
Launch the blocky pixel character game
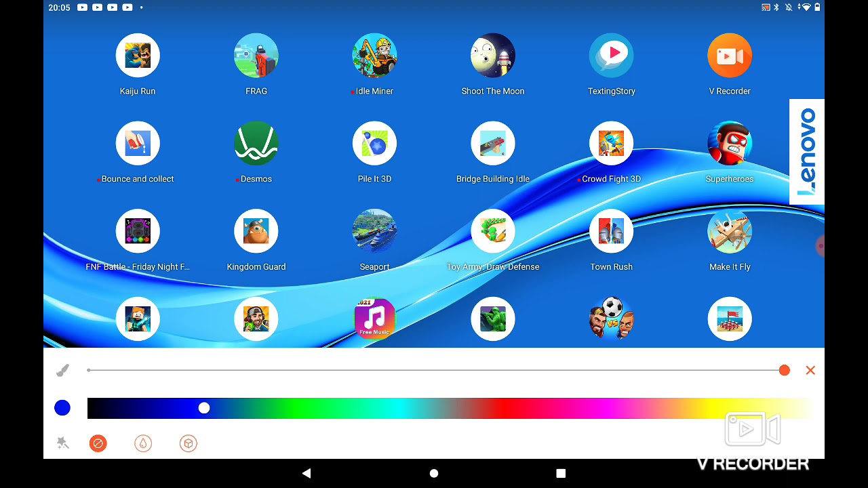coord(138,319)
